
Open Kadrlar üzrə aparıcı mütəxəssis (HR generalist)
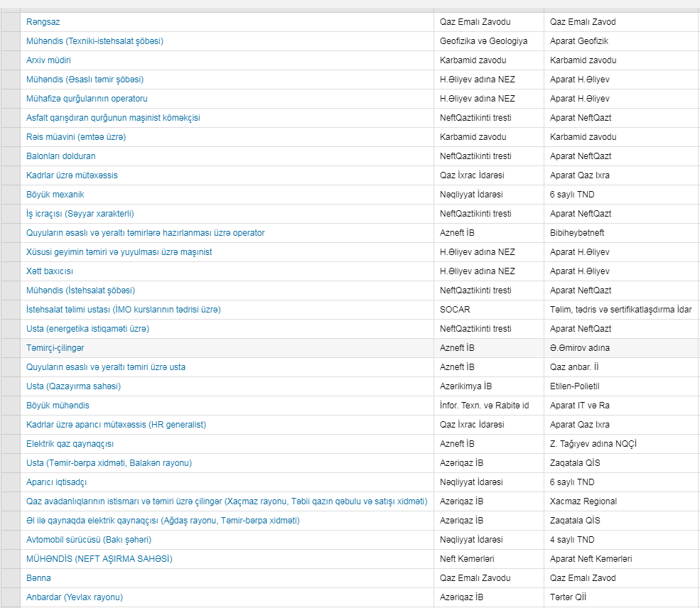coord(116,425)
